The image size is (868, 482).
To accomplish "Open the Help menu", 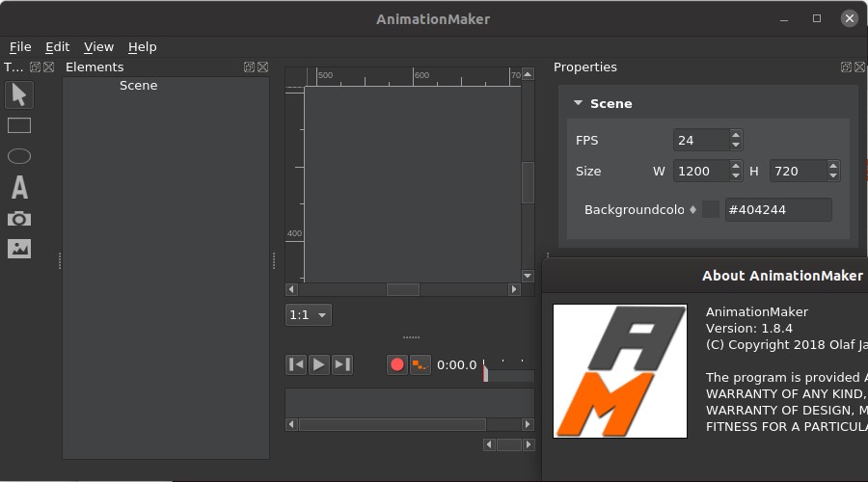I will [x=143, y=47].
